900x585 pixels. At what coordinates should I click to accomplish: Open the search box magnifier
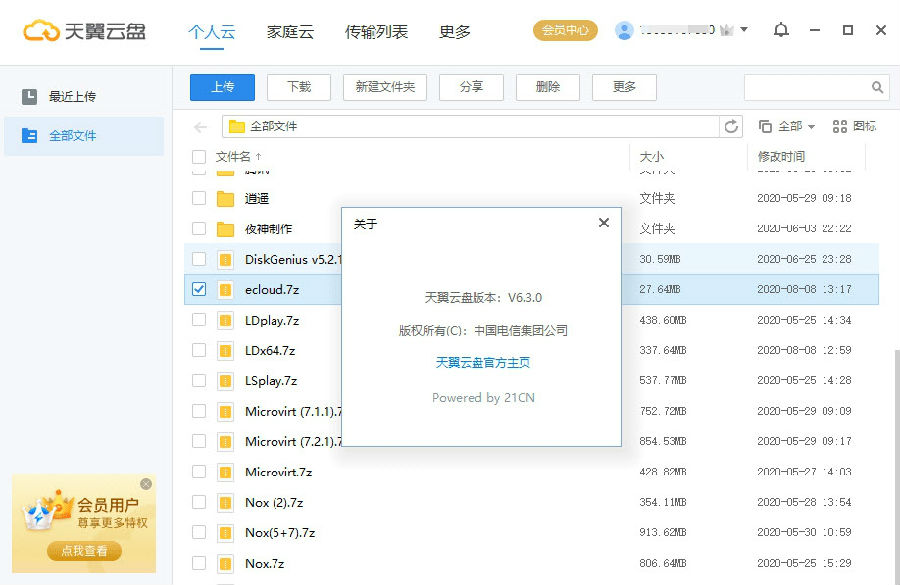(x=878, y=87)
